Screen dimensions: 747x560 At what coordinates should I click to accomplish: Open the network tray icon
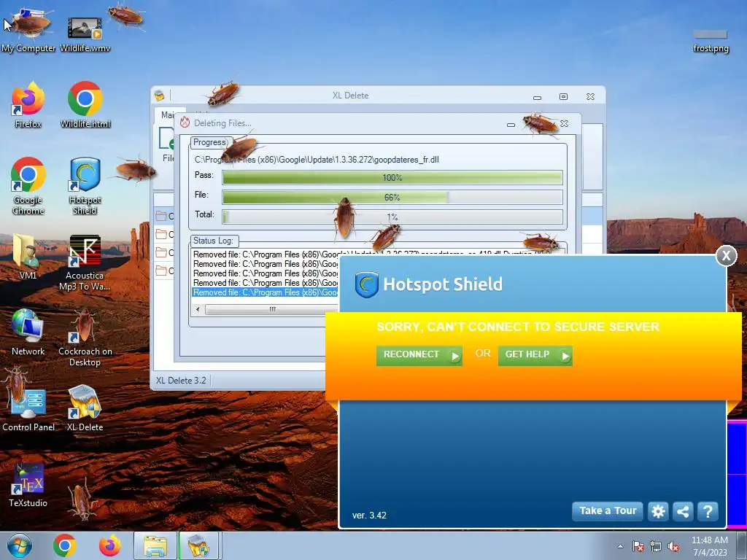[656, 546]
